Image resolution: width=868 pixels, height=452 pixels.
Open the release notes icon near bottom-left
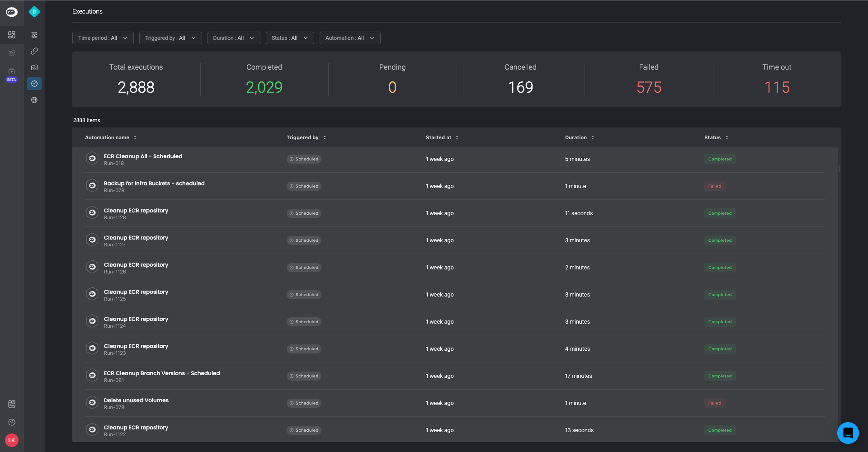tap(12, 404)
